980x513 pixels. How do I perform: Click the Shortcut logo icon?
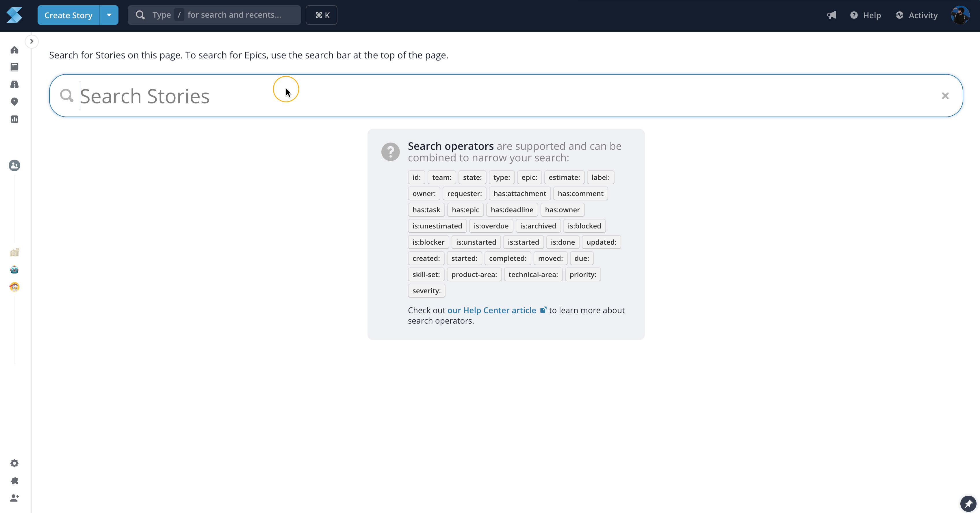click(14, 15)
